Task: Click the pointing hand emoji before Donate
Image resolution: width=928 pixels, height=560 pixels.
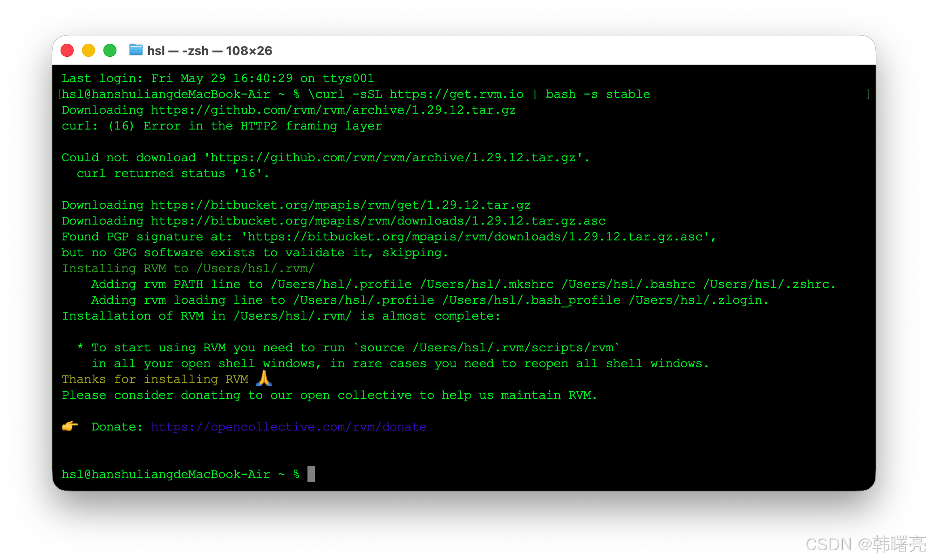Action: (70, 426)
